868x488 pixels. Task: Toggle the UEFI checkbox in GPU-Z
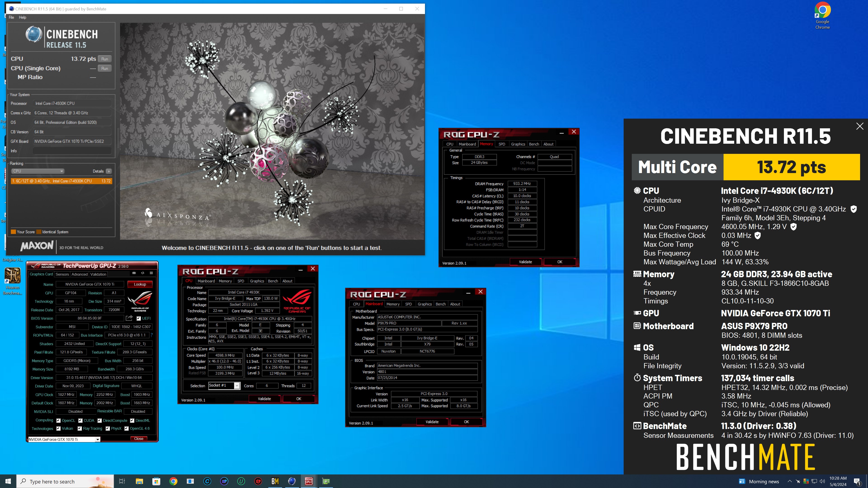(x=139, y=318)
